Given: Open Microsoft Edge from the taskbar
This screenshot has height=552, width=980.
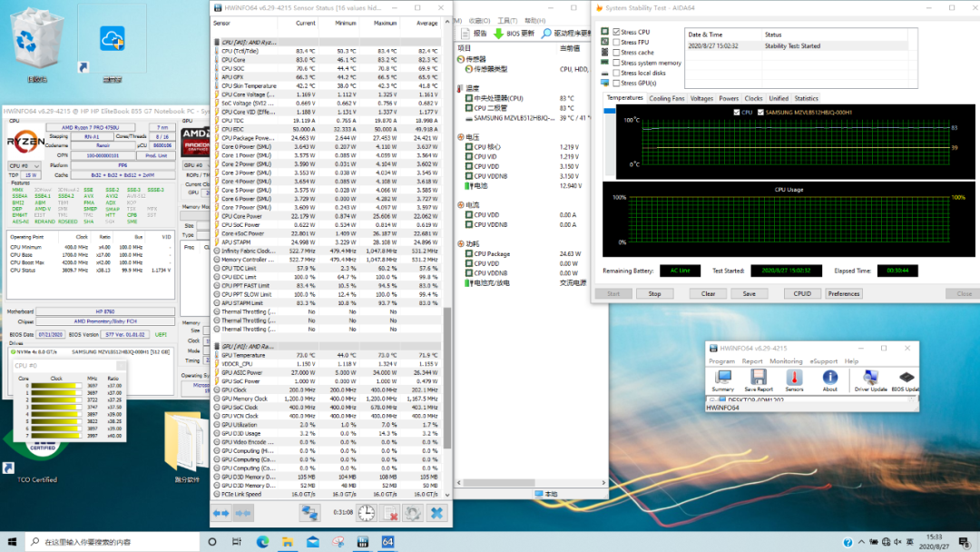Looking at the screenshot, I should coord(263,542).
